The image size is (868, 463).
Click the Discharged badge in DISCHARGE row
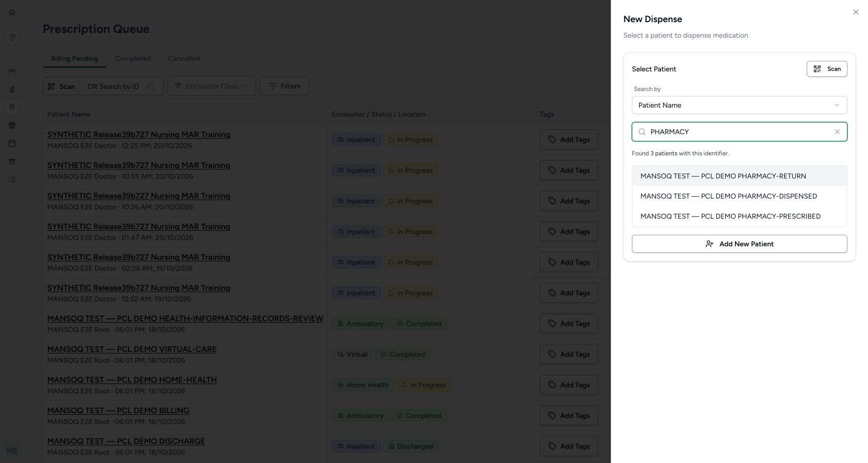click(x=410, y=446)
